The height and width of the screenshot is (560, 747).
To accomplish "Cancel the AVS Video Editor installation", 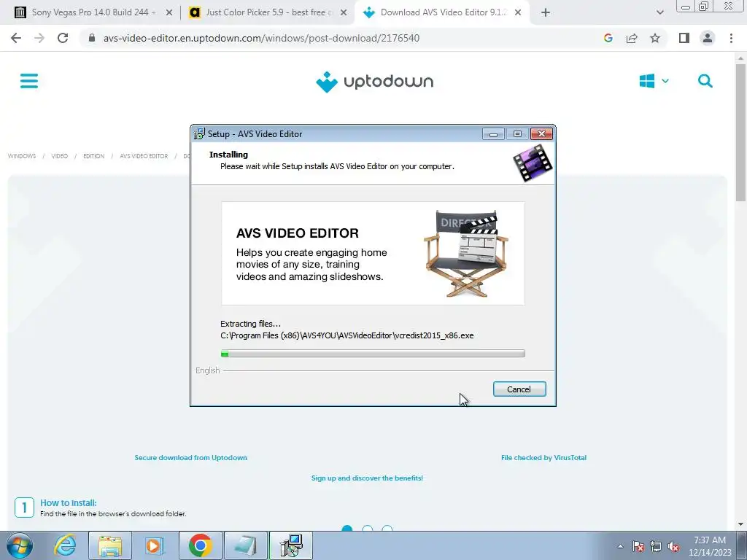I will click(519, 389).
